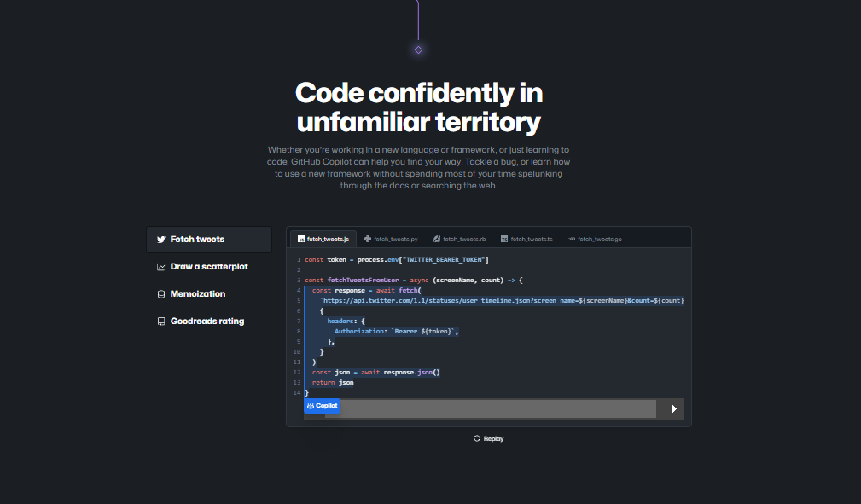
Task: Click the TypeScript file icon in tab
Action: pyautogui.click(x=504, y=239)
